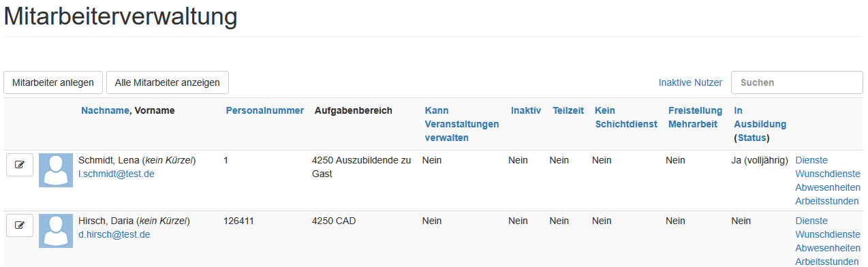Click Aufgabenbereich column header
Viewport: 868px width, 267px height.
tap(353, 110)
